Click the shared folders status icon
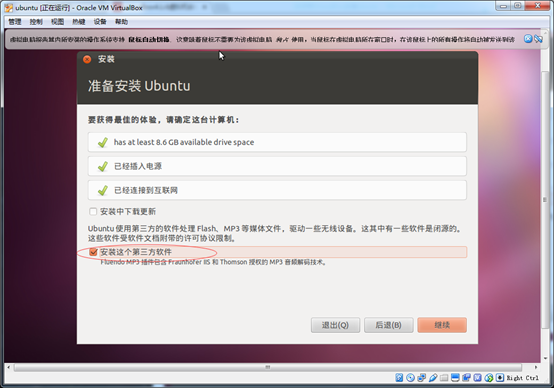The width and height of the screenshot is (554, 388). pos(444,378)
